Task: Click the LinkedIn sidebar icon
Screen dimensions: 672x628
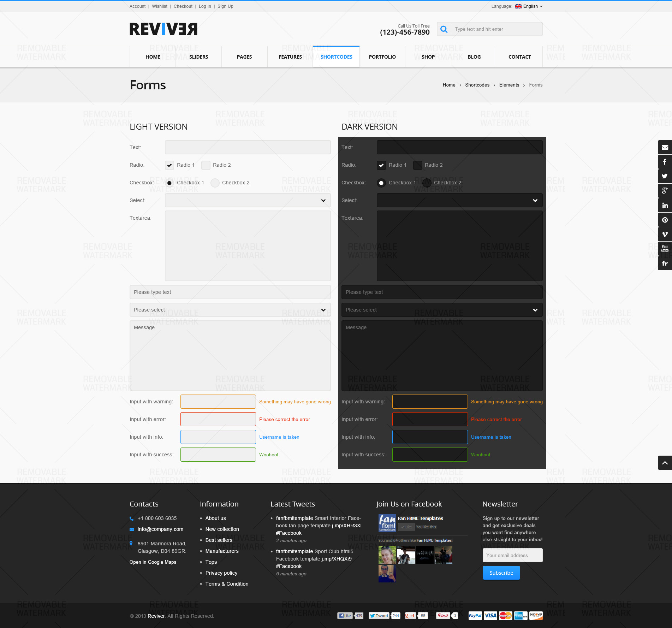Action: point(665,205)
